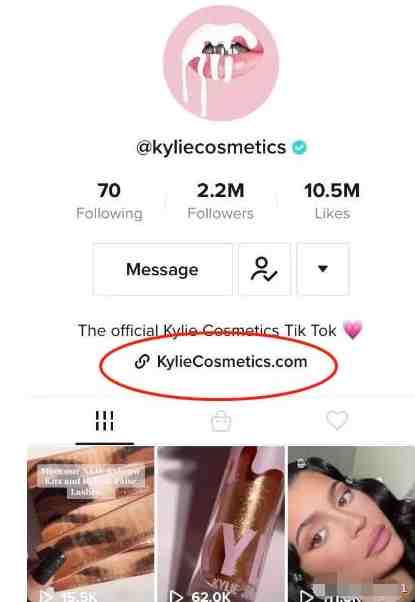Open the woman's face selfie video thumbnail
Screen dimensions: 415x602
point(351,524)
